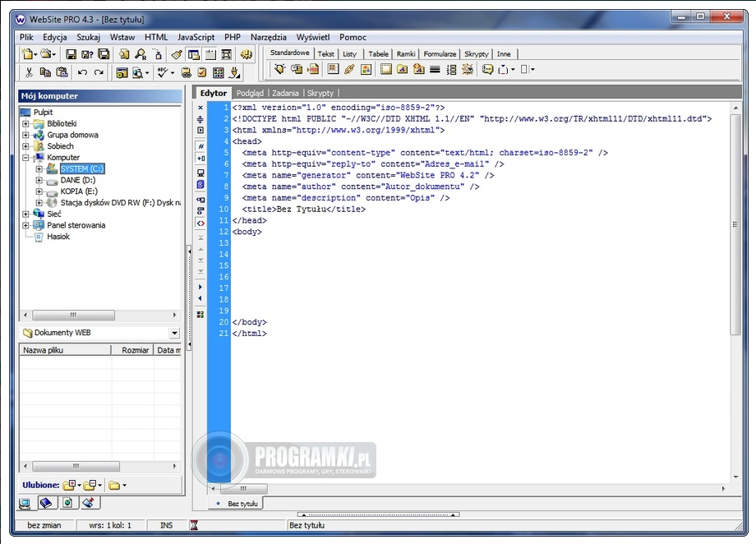This screenshot has width=756, height=544.
Task: Click the hash symbol icon in editor gutter
Action: (201, 146)
